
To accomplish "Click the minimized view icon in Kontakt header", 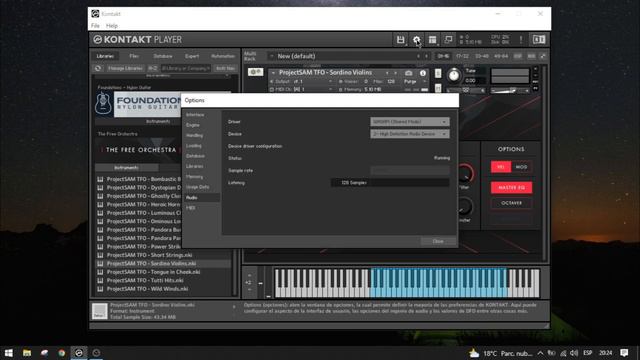I will 448,40.
